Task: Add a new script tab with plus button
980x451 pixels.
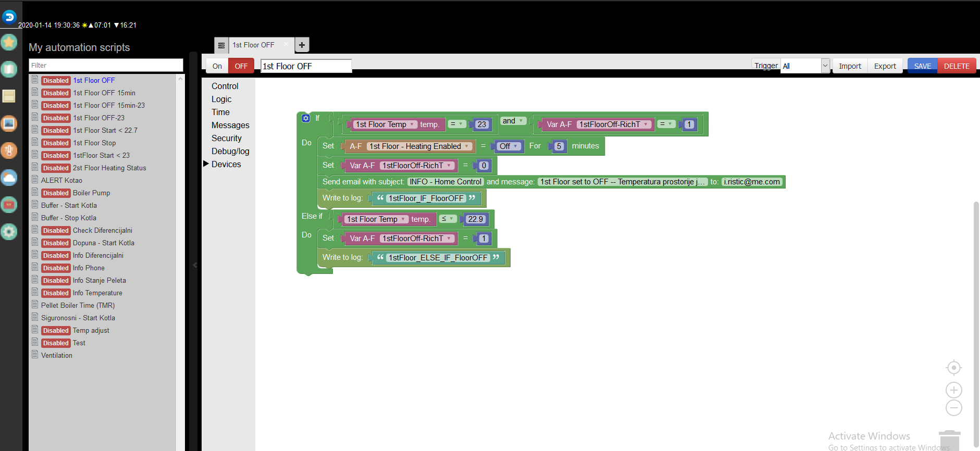Action: click(302, 45)
